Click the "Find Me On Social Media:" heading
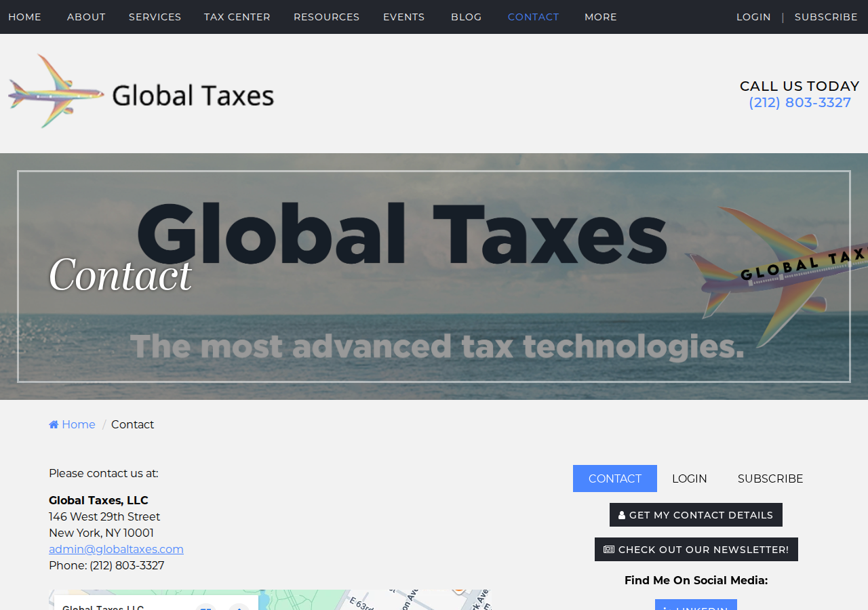Image resolution: width=868 pixels, height=610 pixels. (x=696, y=580)
